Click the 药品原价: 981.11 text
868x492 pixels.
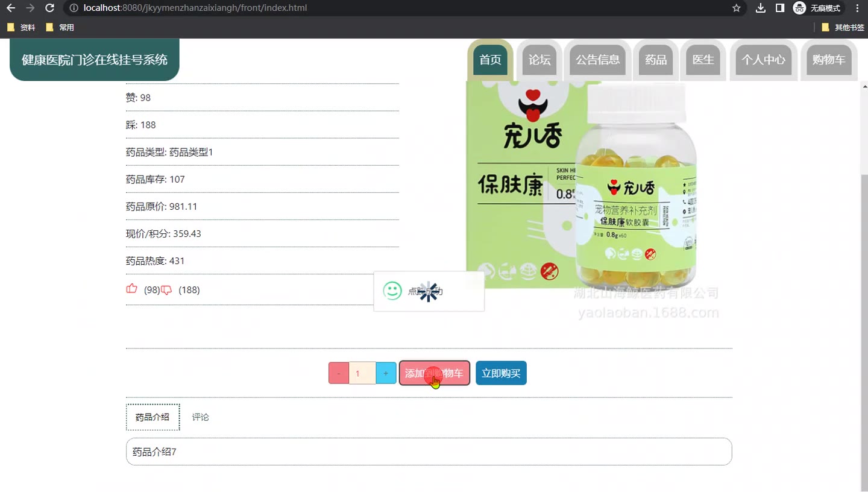pyautogui.click(x=162, y=206)
